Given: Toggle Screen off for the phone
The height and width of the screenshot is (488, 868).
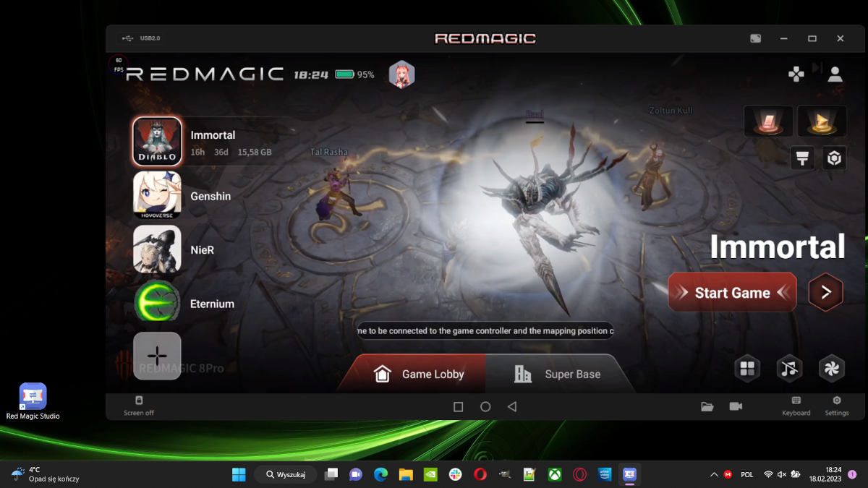Looking at the screenshot, I should pos(139,406).
